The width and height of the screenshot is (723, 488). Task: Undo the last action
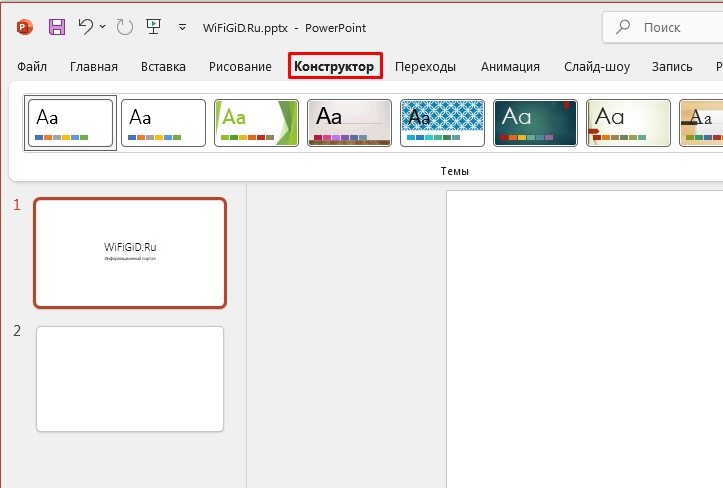coord(86,27)
